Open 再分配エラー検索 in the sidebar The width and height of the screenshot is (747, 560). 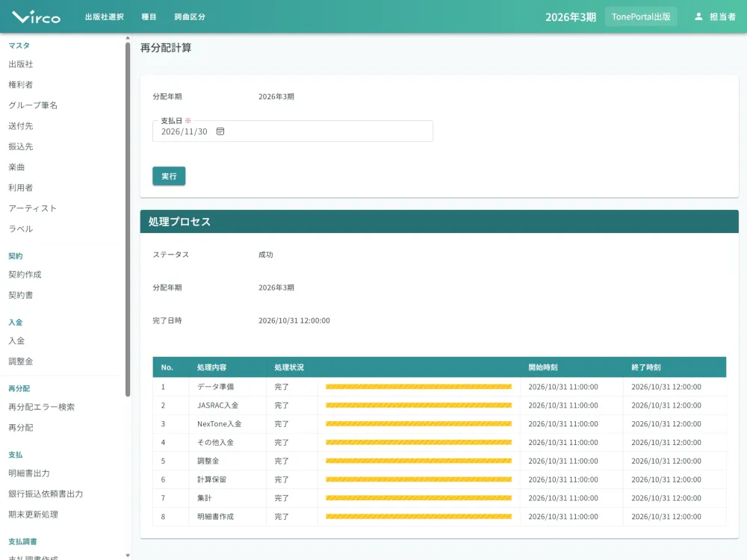click(x=41, y=407)
